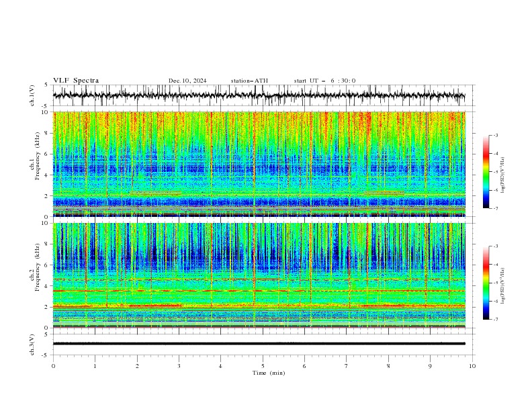This screenshot has height=411, width=532.
Task: Click the "ch.3(V)" waveform axis label
Action: coord(32,345)
